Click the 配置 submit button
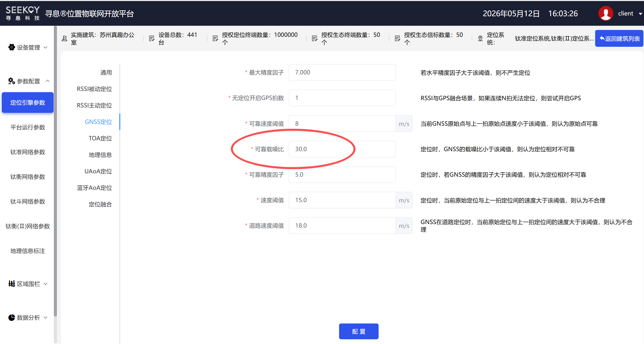644x344 pixels. 359,331
